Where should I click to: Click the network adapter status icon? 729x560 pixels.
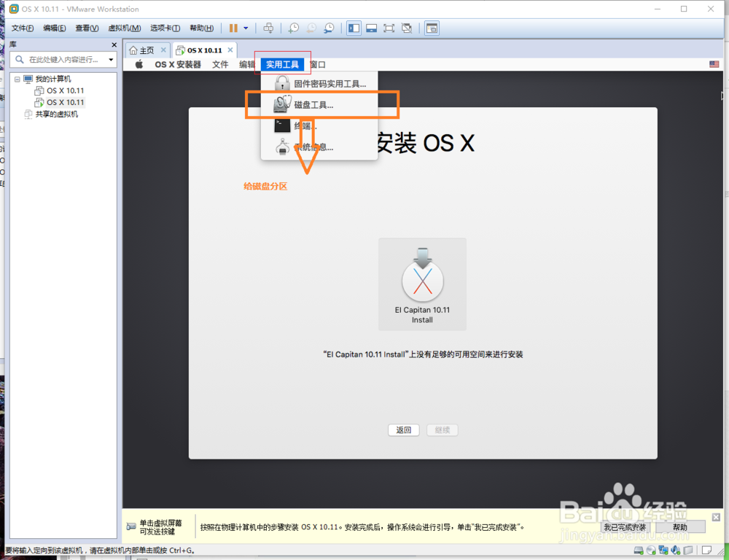663,551
